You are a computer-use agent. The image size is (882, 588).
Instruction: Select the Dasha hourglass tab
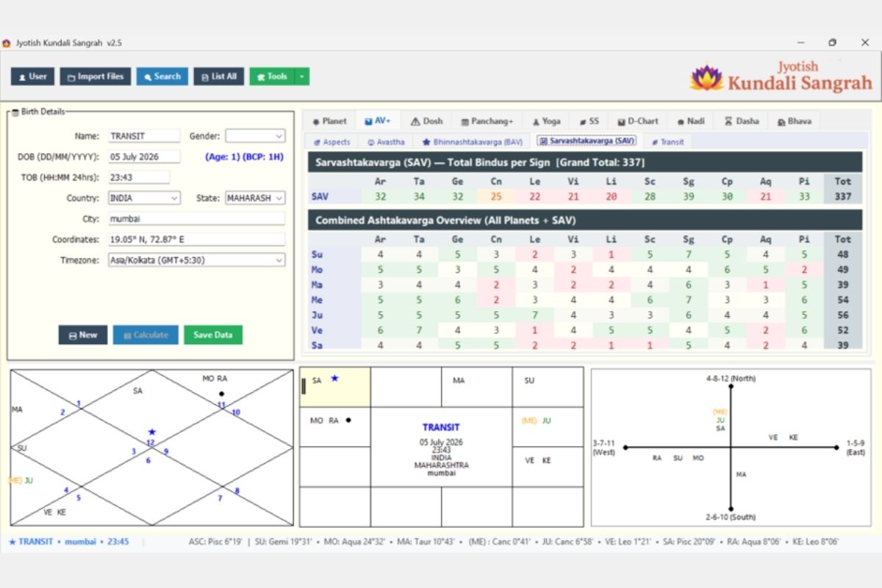click(742, 121)
